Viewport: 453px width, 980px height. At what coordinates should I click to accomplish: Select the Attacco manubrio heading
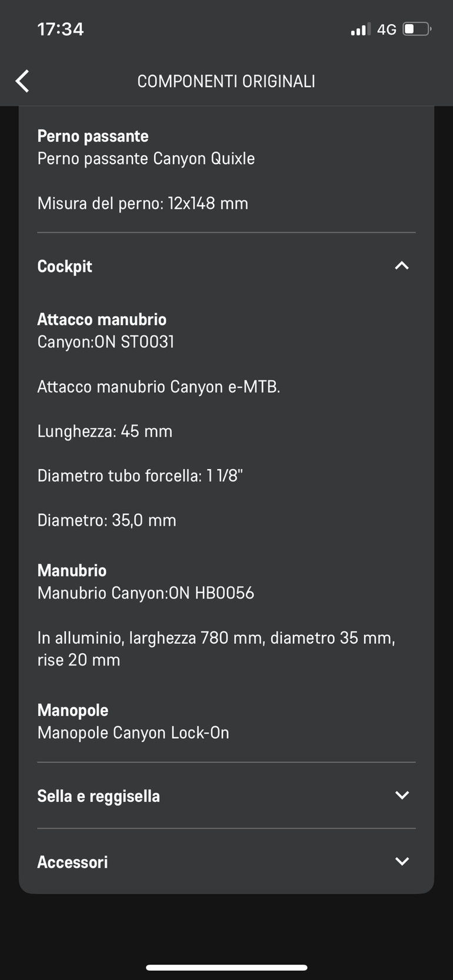point(102,319)
